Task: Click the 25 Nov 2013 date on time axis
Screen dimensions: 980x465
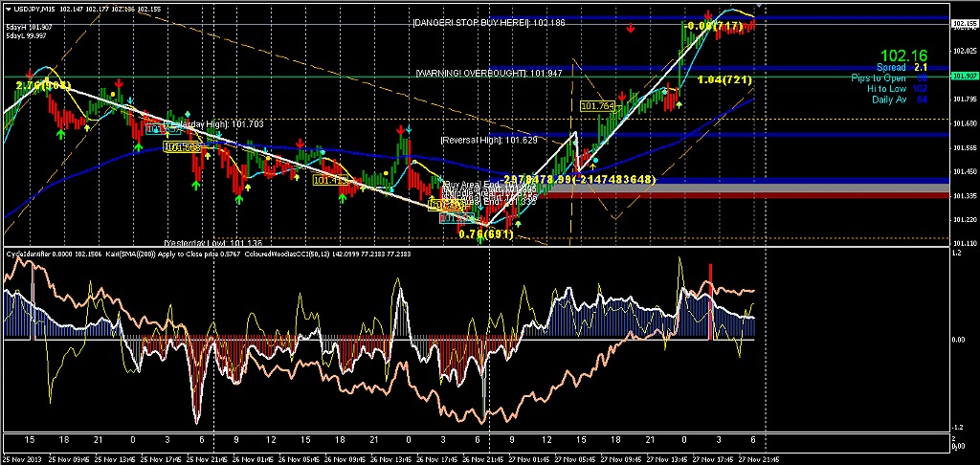Action: 22,460
